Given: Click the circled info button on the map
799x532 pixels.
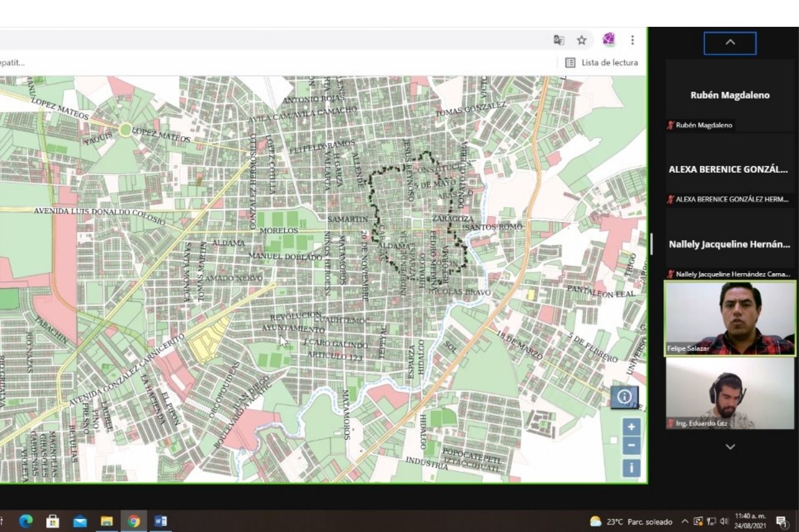Looking at the screenshot, I should (624, 397).
